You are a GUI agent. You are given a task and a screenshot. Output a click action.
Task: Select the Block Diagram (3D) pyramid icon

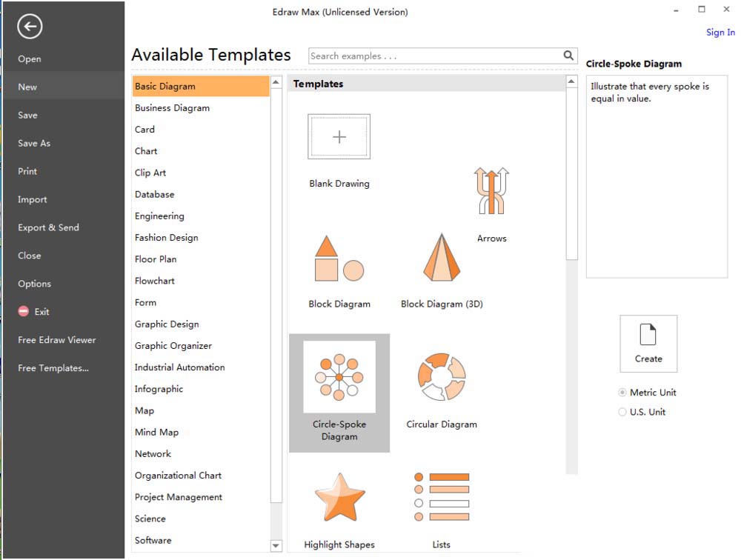click(442, 258)
